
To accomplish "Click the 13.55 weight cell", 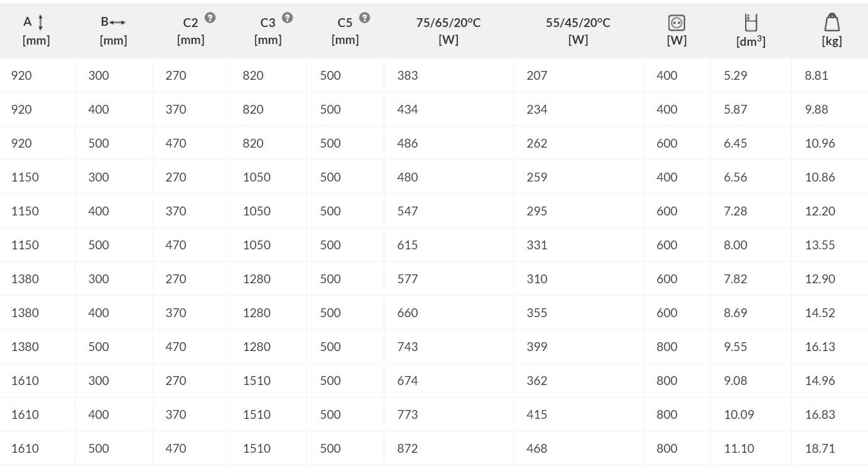I will tap(820, 245).
